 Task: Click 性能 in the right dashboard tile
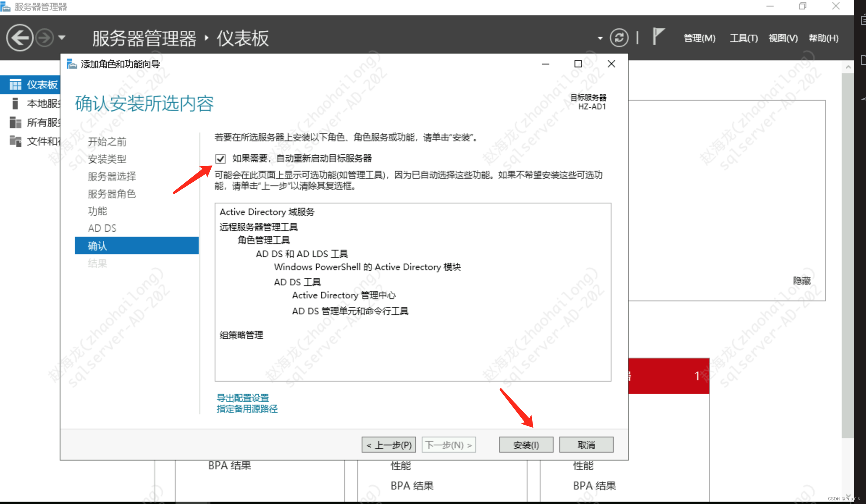pyautogui.click(x=583, y=466)
